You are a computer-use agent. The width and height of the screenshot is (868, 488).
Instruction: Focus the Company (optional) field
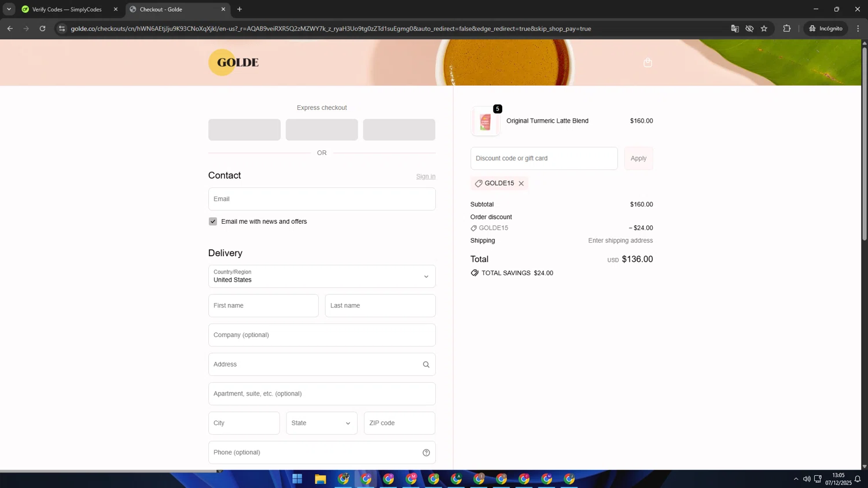pos(322,335)
